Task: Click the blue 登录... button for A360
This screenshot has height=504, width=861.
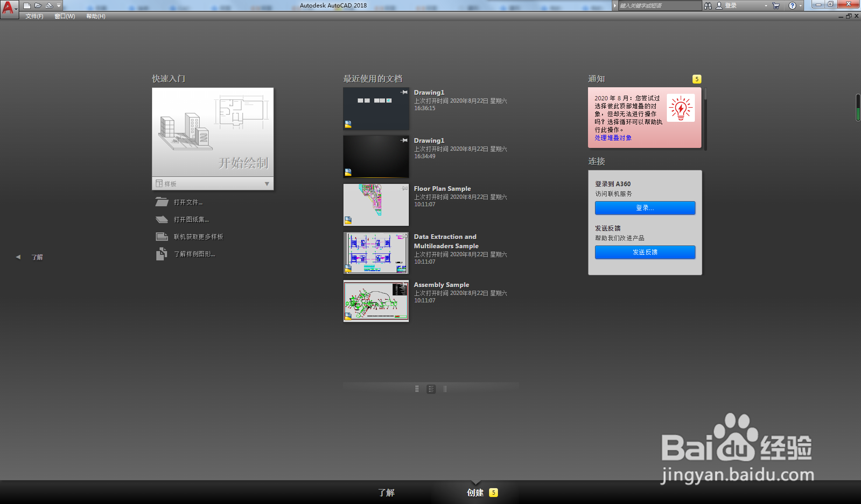Action: pyautogui.click(x=645, y=208)
